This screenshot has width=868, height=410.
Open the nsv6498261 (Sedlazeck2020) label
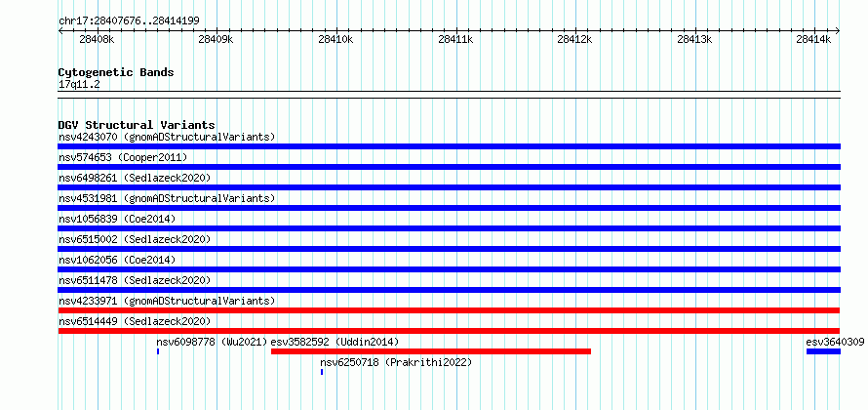pyautogui.click(x=135, y=178)
